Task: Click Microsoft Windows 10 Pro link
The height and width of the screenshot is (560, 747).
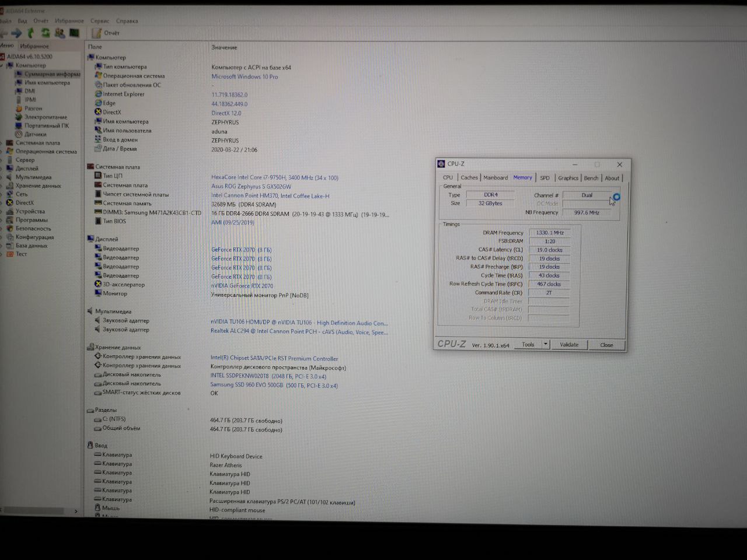Action: 245,76
